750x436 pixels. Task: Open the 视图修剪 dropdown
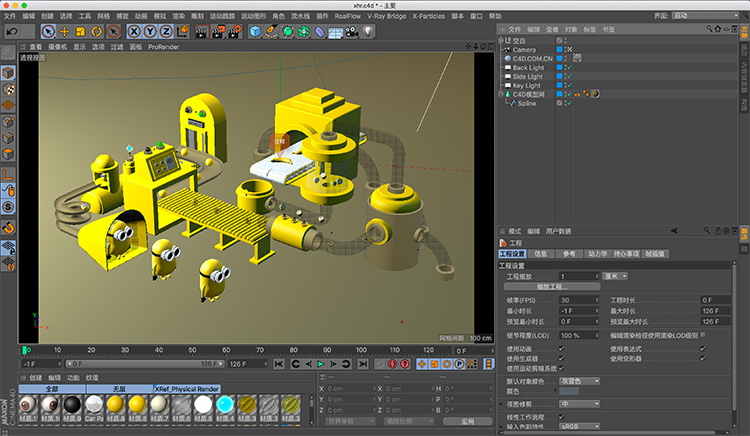pos(579,404)
